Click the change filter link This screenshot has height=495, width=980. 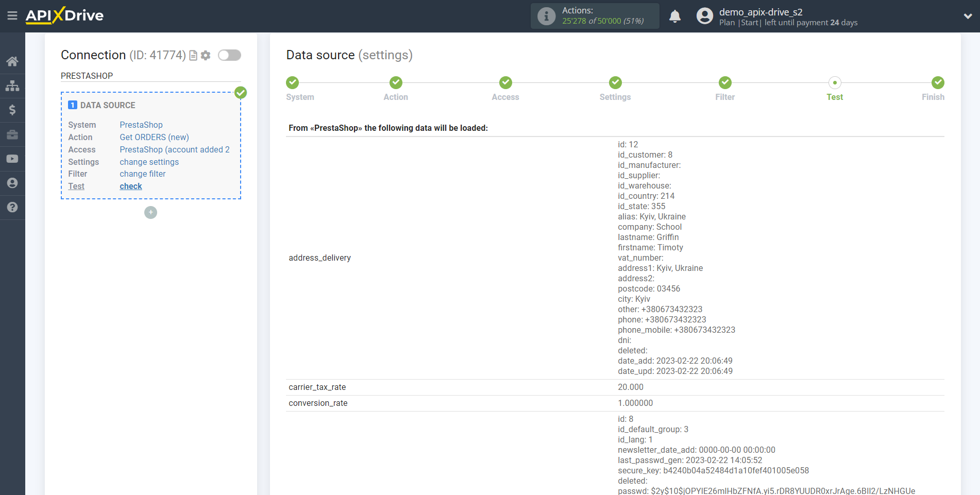coord(143,174)
